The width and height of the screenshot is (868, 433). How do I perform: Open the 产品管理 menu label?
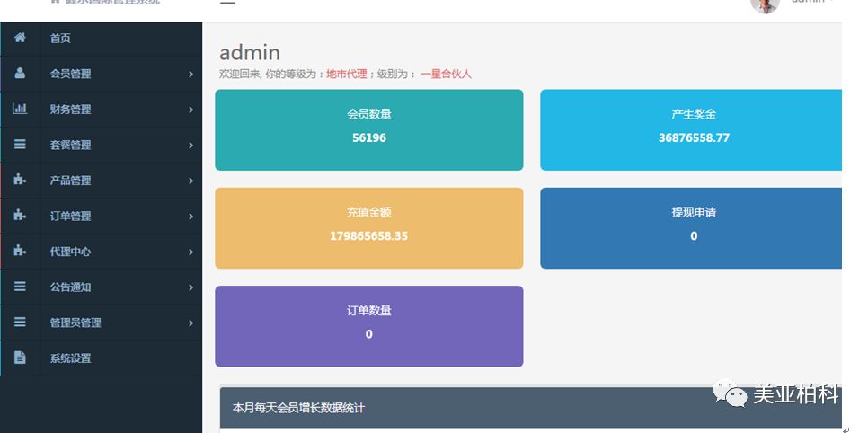tap(70, 181)
